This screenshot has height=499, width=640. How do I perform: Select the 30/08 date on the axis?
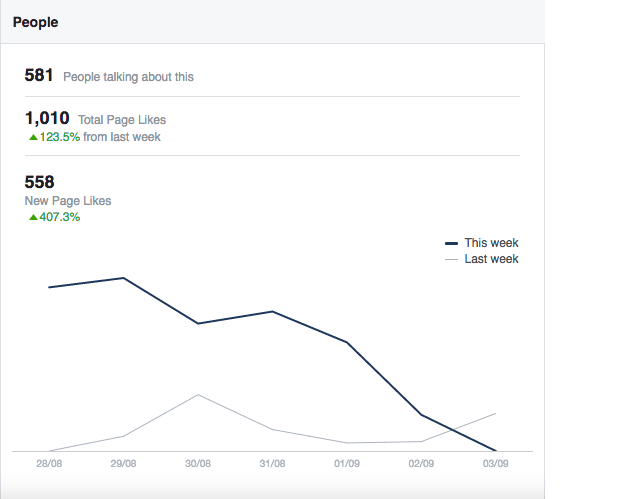coord(198,464)
